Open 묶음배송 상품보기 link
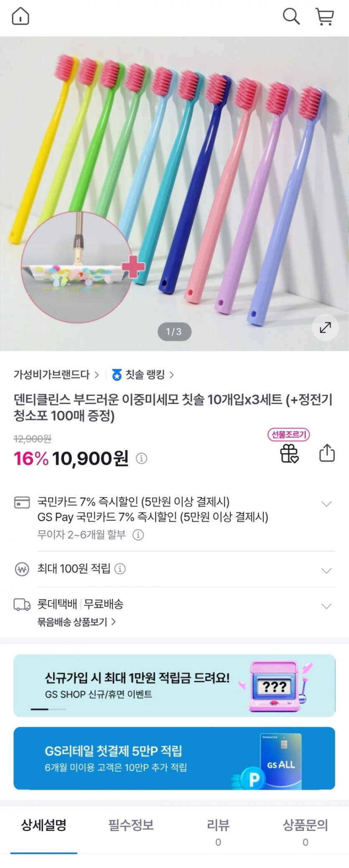Viewport: 349px width, 868px height. [76, 622]
